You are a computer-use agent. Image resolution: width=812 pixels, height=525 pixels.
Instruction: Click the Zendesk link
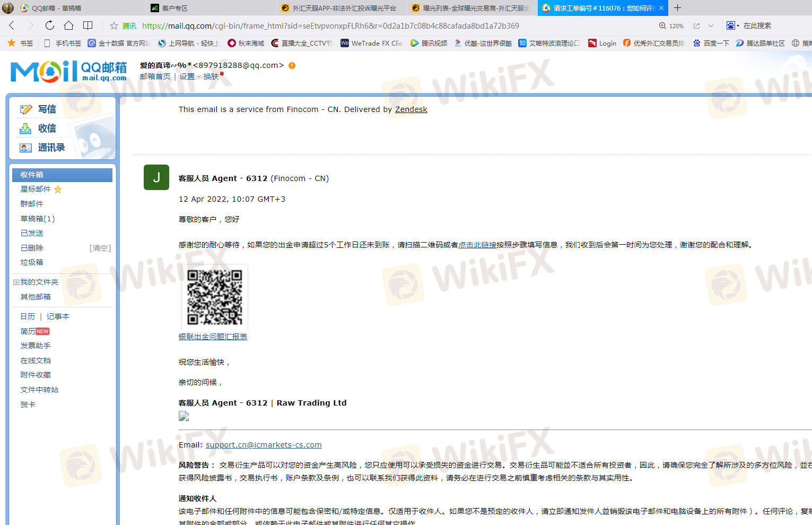(411, 109)
